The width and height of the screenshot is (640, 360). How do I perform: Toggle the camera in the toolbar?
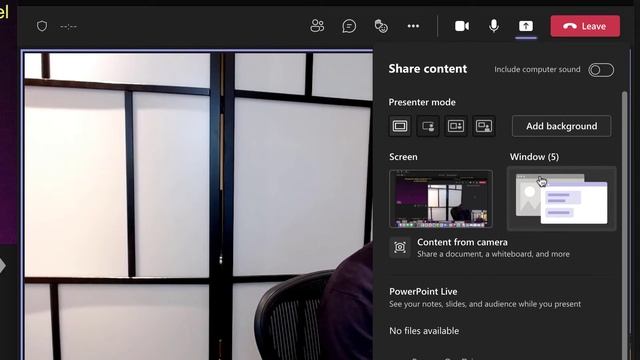[462, 26]
